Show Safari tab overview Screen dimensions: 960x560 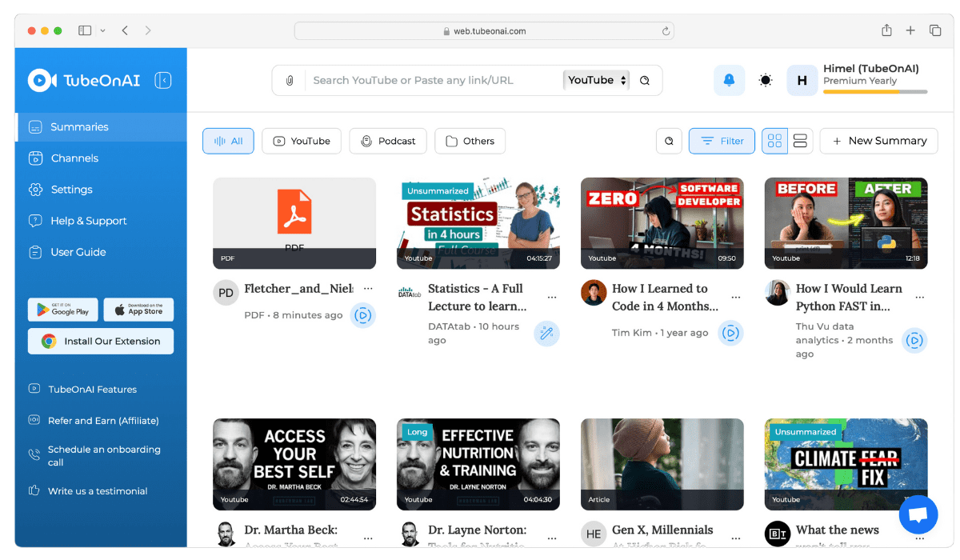[935, 30]
